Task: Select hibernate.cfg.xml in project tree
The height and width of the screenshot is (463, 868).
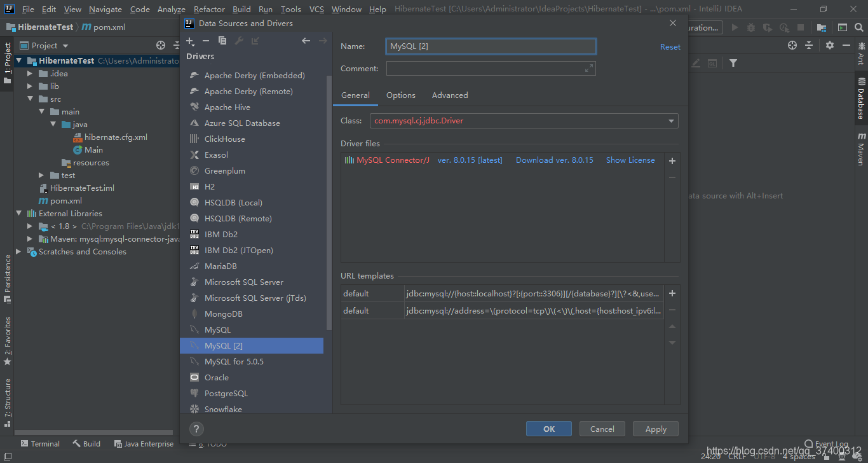Action: pyautogui.click(x=116, y=137)
